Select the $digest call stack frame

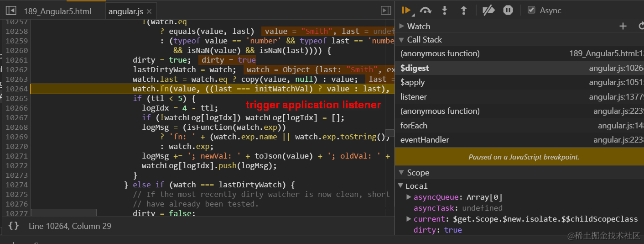pos(519,68)
